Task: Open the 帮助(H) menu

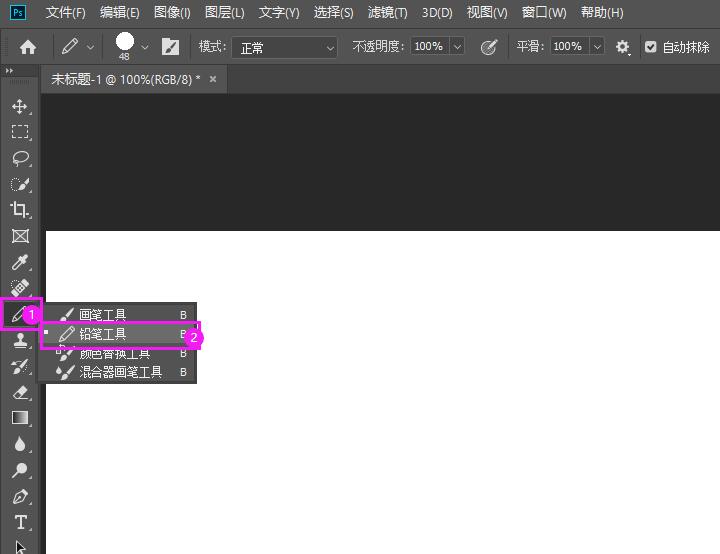Action: 602,12
